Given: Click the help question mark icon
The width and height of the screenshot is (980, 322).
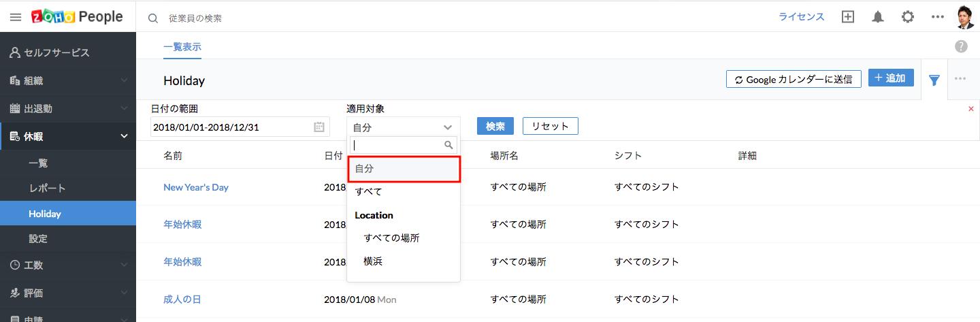Looking at the screenshot, I should pyautogui.click(x=961, y=46).
